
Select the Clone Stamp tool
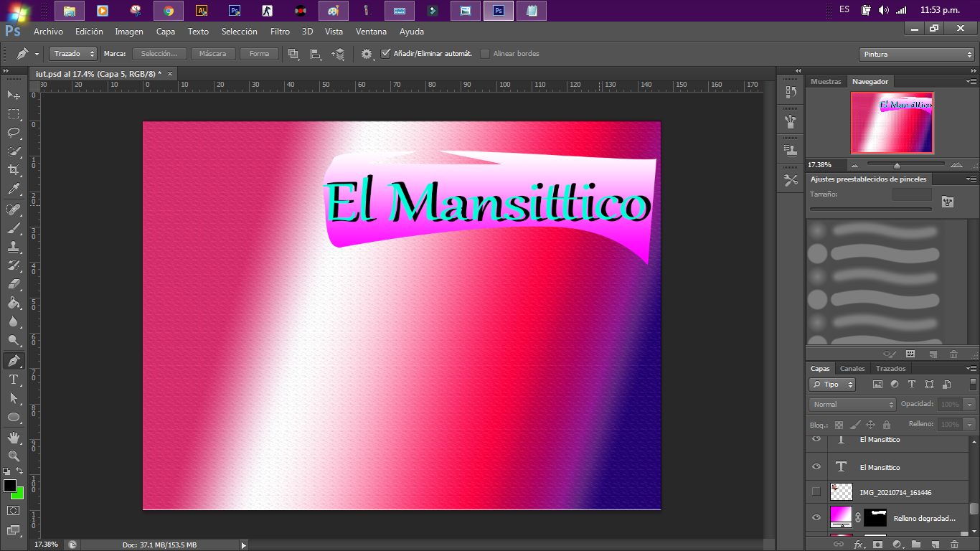(14, 247)
